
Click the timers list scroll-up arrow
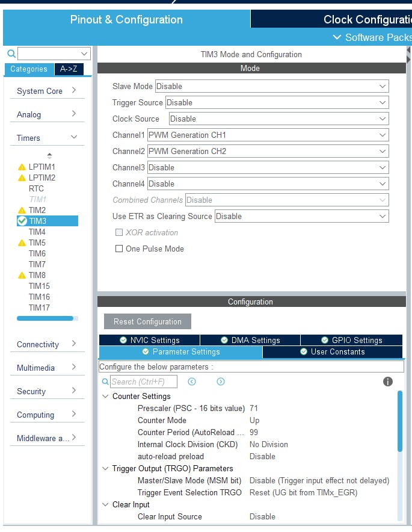49,156
